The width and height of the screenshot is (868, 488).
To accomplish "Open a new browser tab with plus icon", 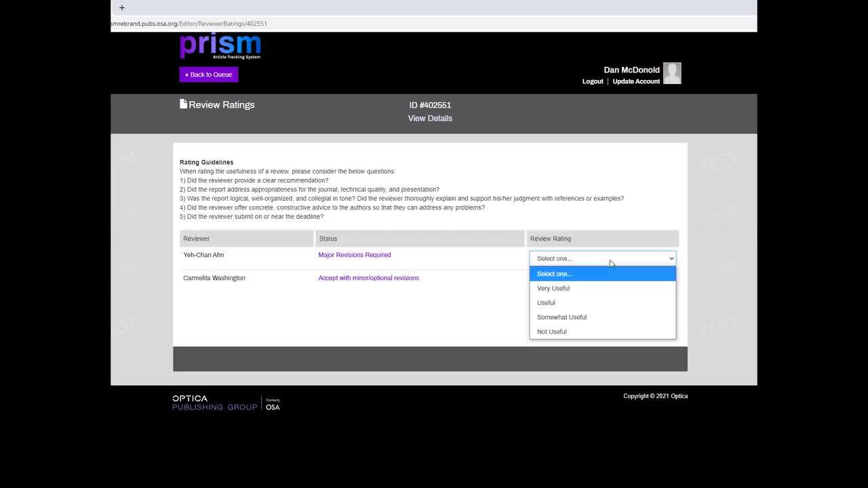I will point(122,8).
